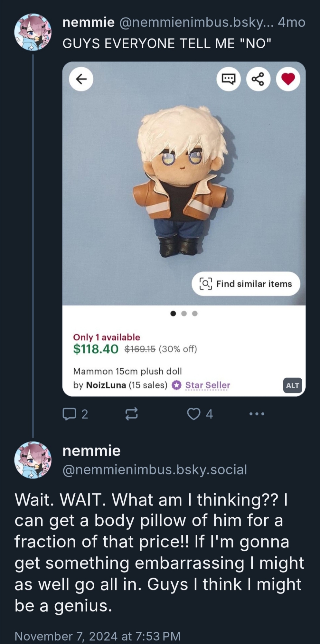Toggle the red heart favorite button
The height and width of the screenshot is (644, 320).
(288, 79)
